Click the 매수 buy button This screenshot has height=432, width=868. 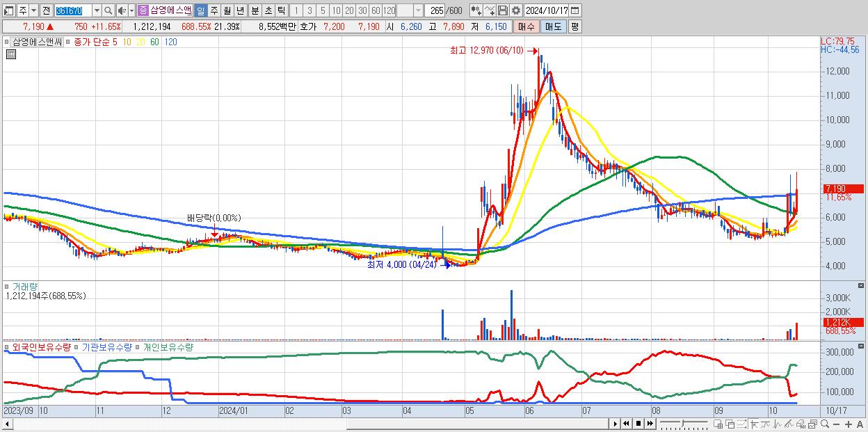[527, 26]
